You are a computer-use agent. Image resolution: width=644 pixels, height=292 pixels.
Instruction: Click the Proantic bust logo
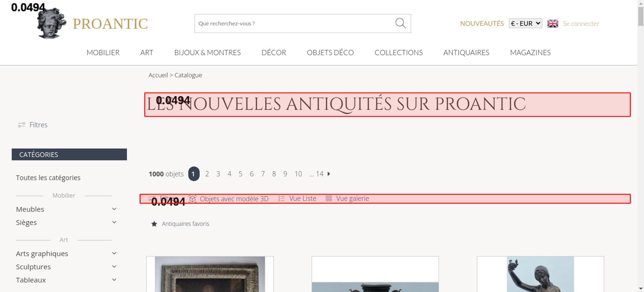pos(52,24)
